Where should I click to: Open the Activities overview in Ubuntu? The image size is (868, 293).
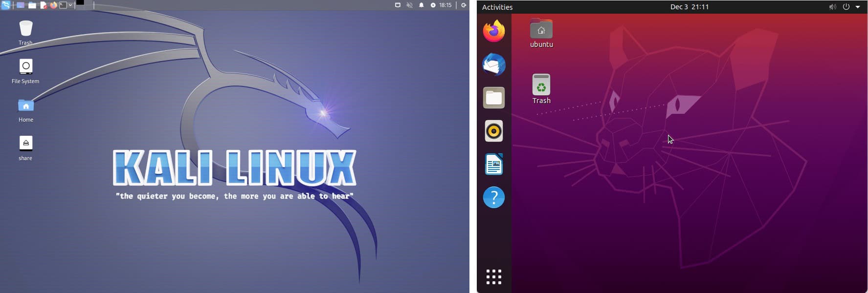[x=497, y=7]
